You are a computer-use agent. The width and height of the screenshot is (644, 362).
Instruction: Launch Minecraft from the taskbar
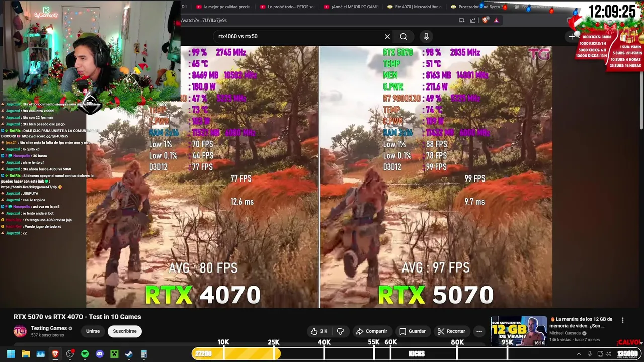pyautogui.click(x=114, y=354)
